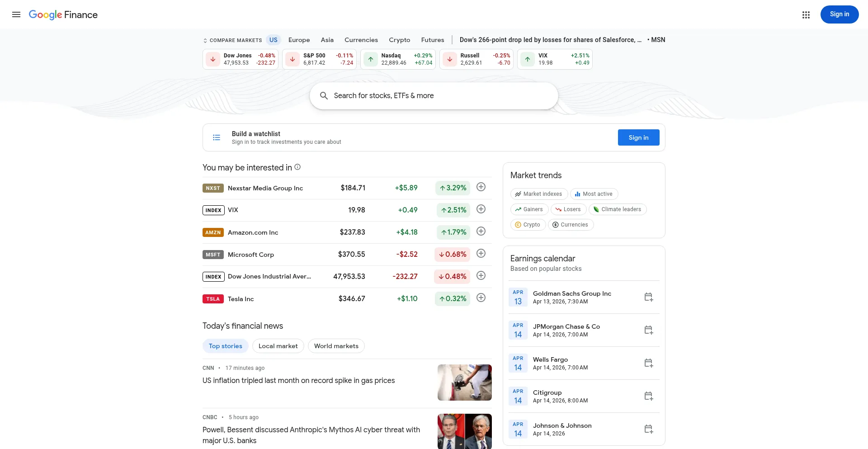Open the Gainers trend chip
Viewport: 868px width, 449px height.
click(529, 209)
